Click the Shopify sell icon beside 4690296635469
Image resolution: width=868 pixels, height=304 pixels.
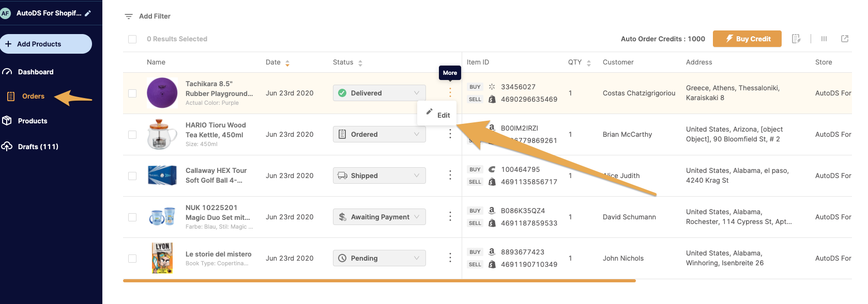pos(492,99)
